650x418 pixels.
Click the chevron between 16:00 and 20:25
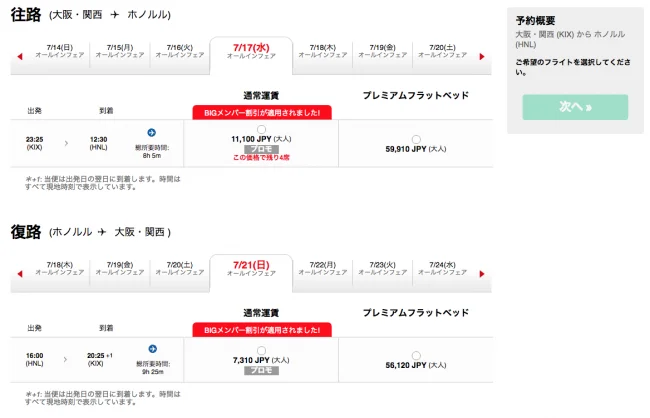tap(67, 360)
